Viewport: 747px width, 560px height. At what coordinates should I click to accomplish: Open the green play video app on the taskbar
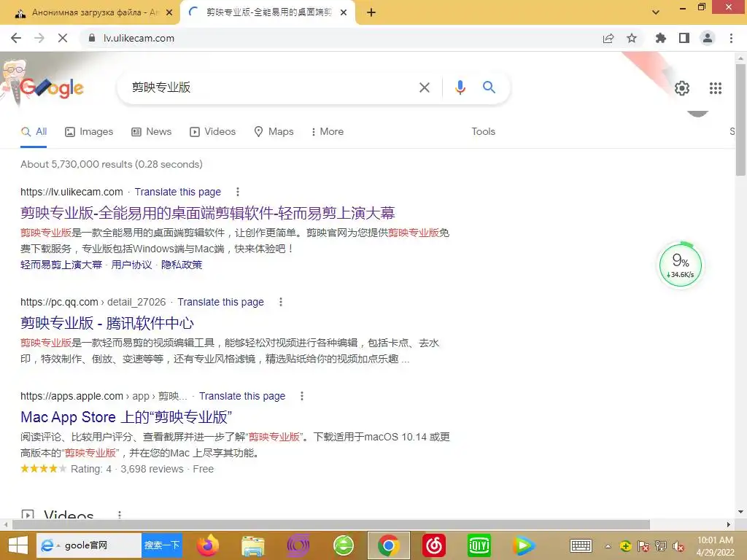(524, 545)
